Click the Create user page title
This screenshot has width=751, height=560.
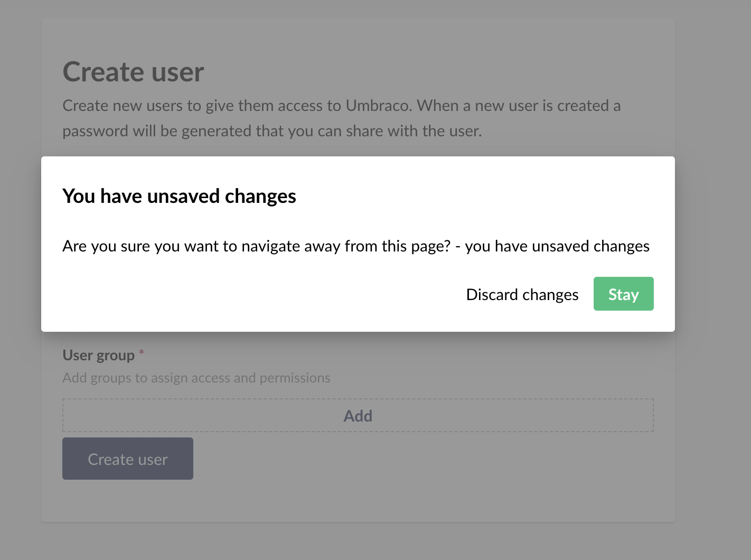tap(133, 71)
